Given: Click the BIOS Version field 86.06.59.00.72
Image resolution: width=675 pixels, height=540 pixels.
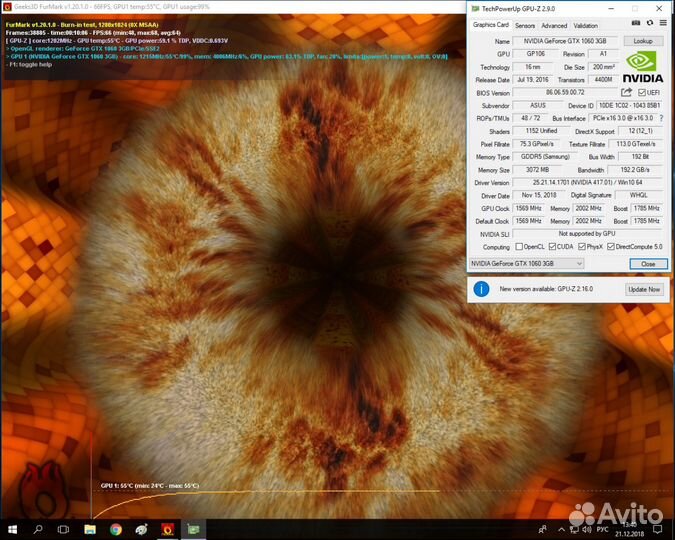Looking at the screenshot, I should (x=565, y=92).
